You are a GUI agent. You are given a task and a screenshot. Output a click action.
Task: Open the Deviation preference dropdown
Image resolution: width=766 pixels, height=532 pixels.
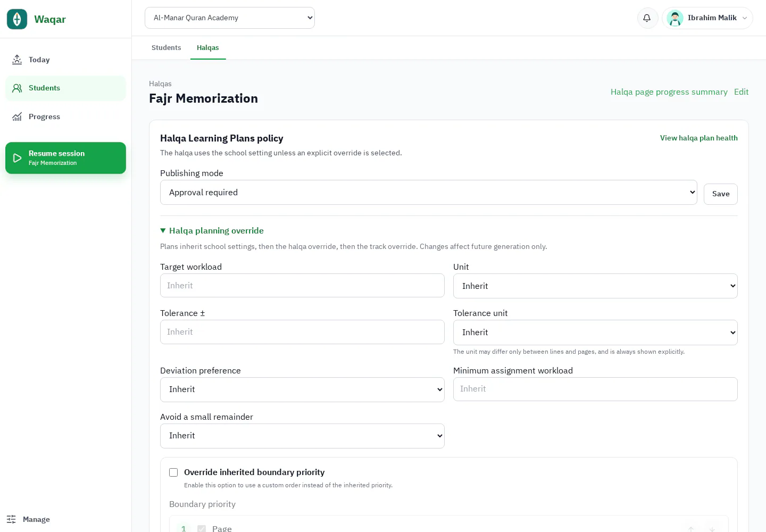[x=302, y=389]
